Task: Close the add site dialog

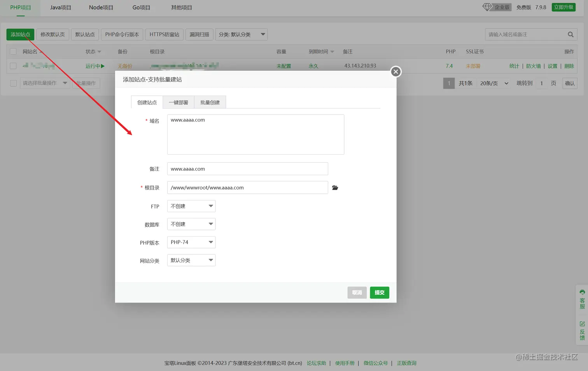Action: point(395,71)
